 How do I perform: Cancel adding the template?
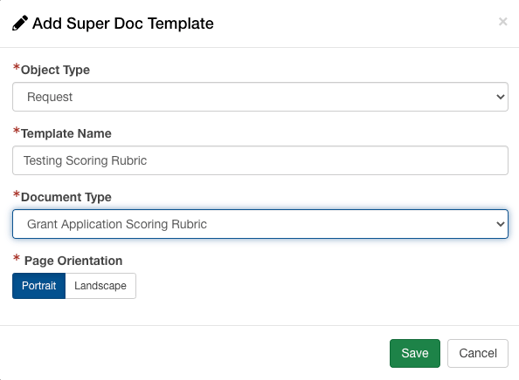478,353
